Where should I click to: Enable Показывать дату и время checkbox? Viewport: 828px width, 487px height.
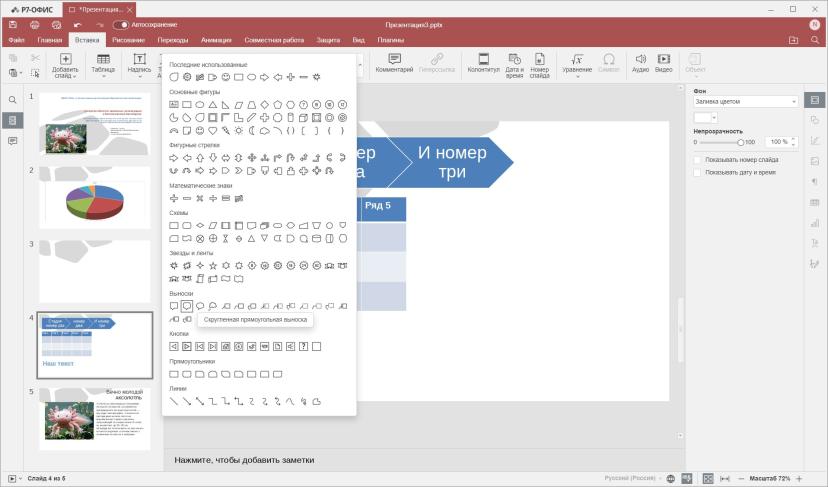pyautogui.click(x=697, y=172)
